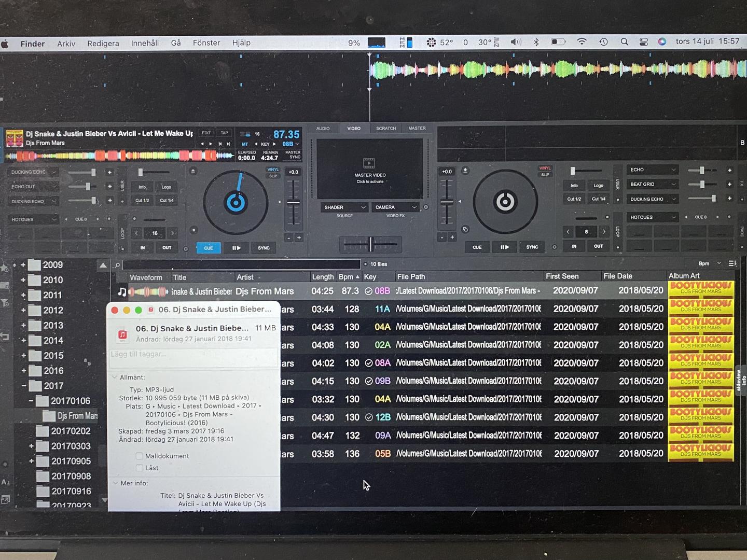Toggle MT master tempo on left deck
The image size is (747, 560).
245,144
